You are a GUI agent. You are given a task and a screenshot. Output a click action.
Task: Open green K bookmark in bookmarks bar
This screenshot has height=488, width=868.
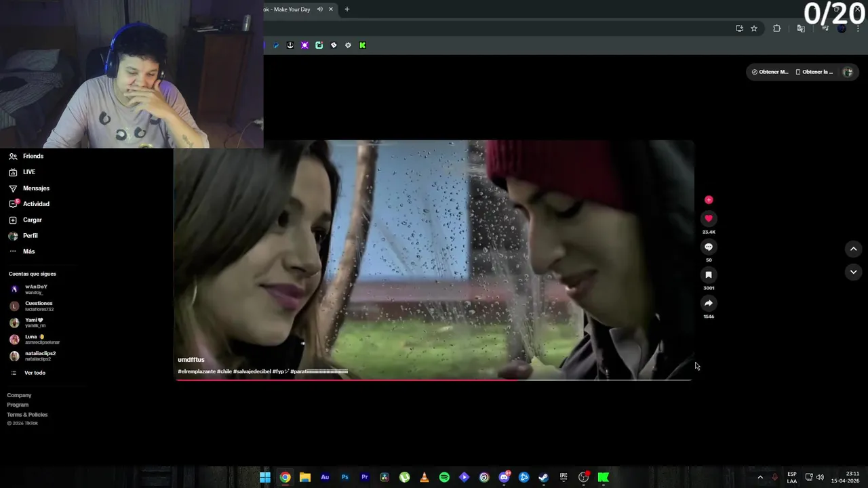[x=362, y=45]
